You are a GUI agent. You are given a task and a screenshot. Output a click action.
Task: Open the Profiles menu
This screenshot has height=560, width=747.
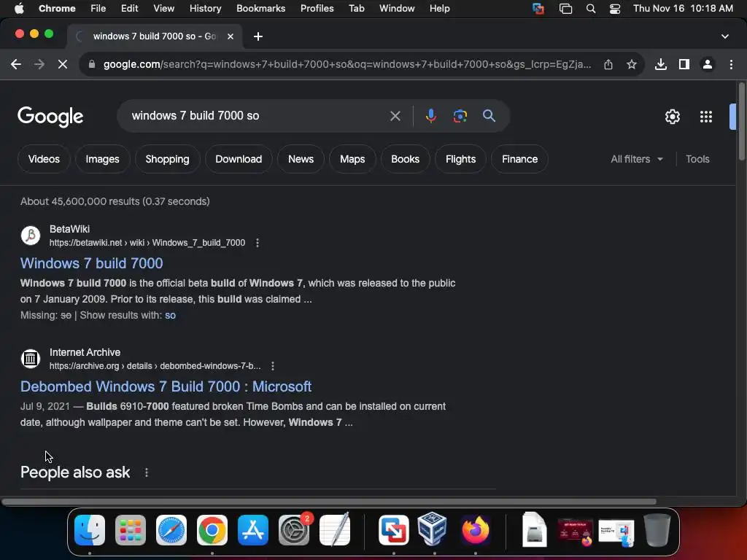317,9
